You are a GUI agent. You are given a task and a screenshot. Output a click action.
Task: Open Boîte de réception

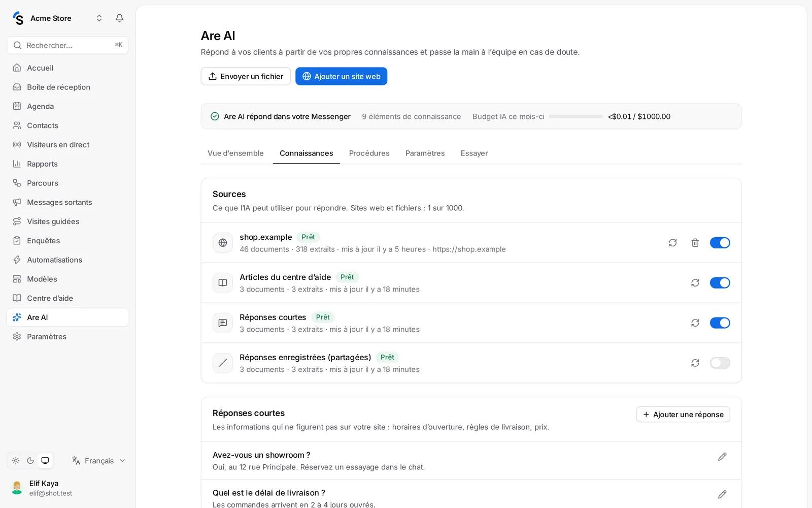point(67,87)
